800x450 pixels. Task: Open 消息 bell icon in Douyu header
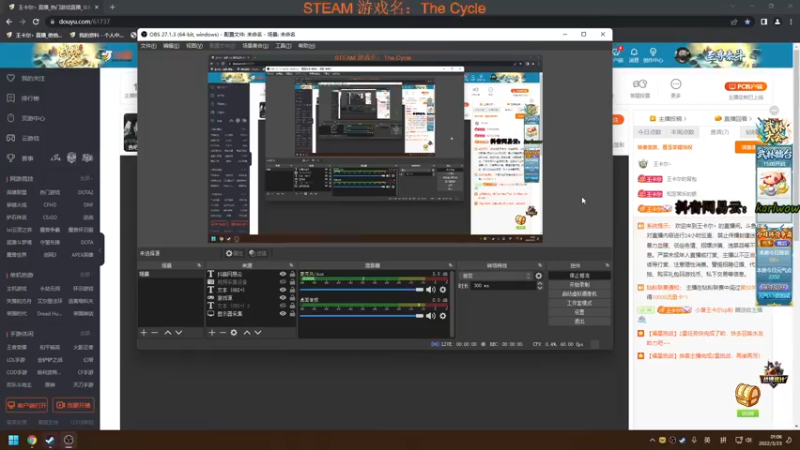[634, 55]
